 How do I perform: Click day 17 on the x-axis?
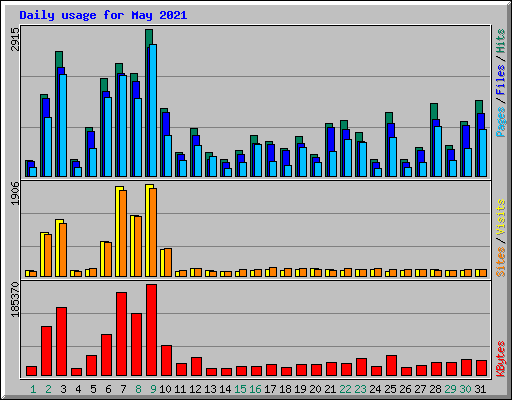(270, 389)
